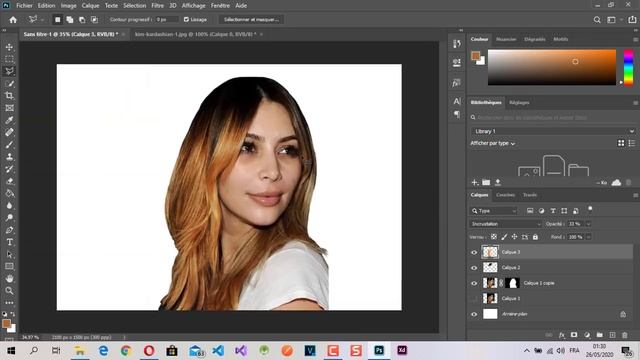Select the Paint Bucket tool
This screenshot has height=360, width=640.
coord(9,193)
